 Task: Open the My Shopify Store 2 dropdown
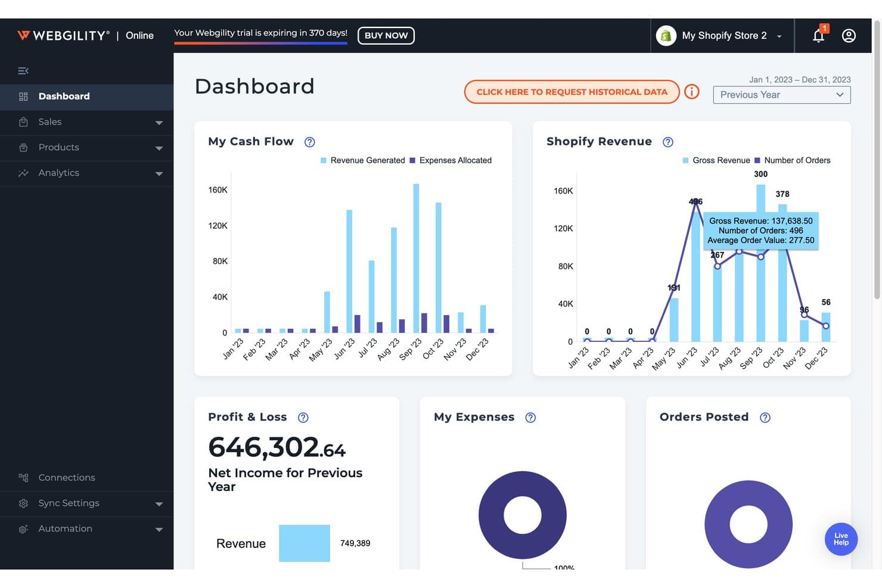tap(723, 36)
